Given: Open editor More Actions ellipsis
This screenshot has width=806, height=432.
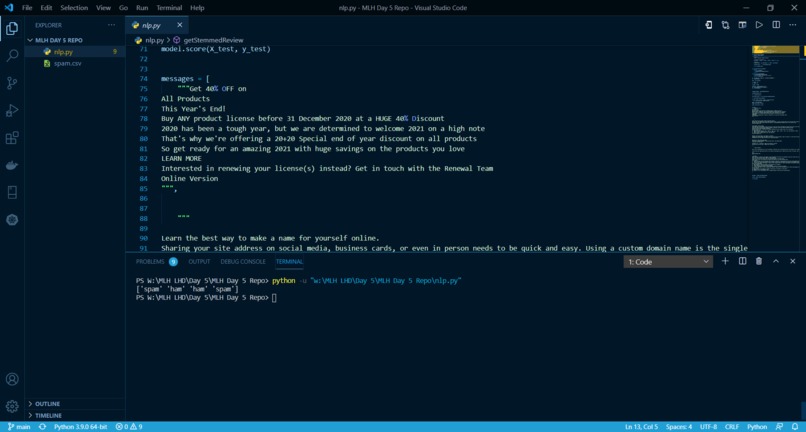Looking at the screenshot, I should (x=793, y=25).
